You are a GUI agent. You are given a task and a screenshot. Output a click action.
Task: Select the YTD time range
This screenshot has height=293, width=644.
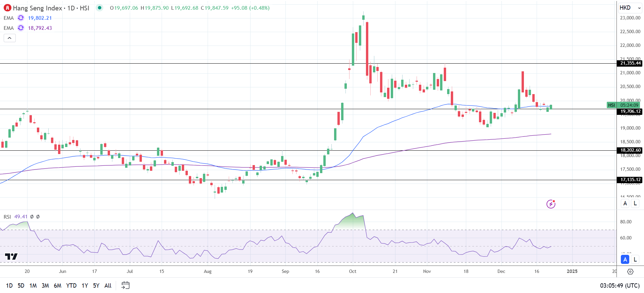(71, 286)
